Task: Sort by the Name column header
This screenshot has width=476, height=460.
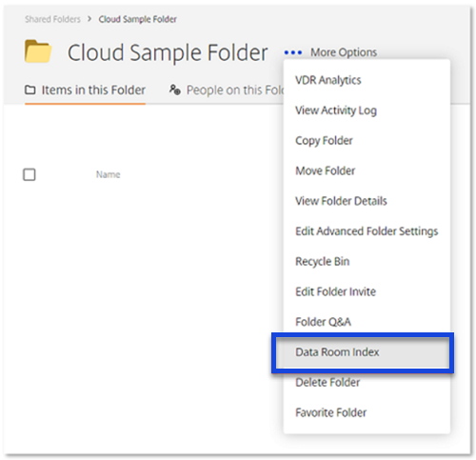Action: [x=109, y=174]
